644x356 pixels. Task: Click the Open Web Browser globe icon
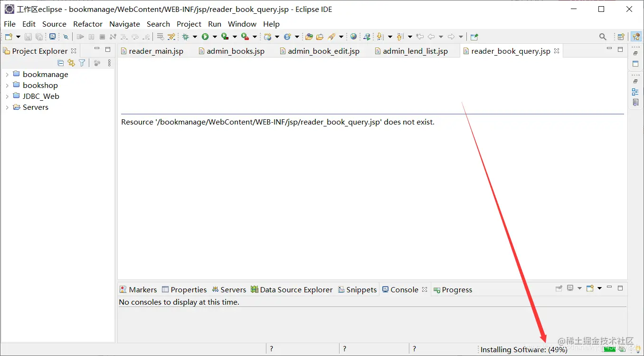click(x=353, y=37)
